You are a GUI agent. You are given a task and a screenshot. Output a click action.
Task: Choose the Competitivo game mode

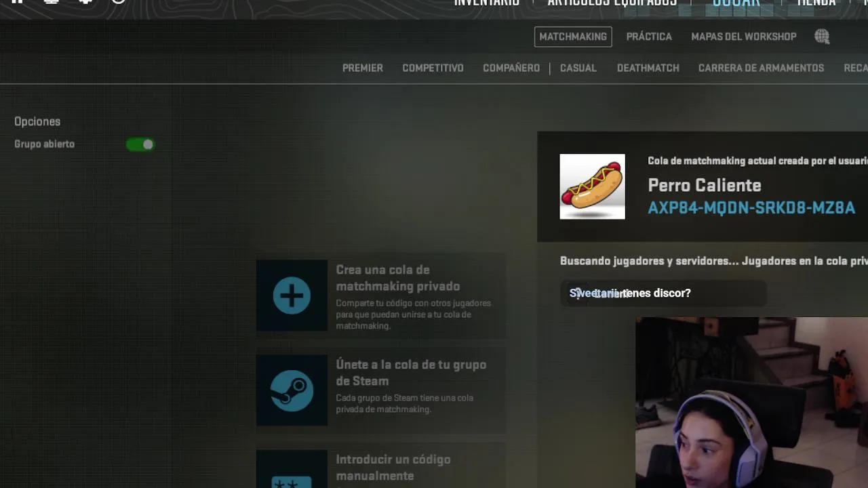click(433, 68)
